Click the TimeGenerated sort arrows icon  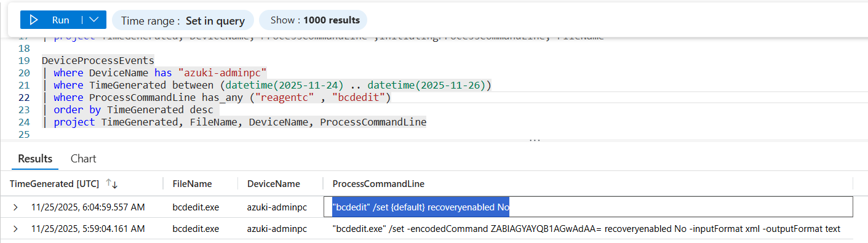point(112,184)
